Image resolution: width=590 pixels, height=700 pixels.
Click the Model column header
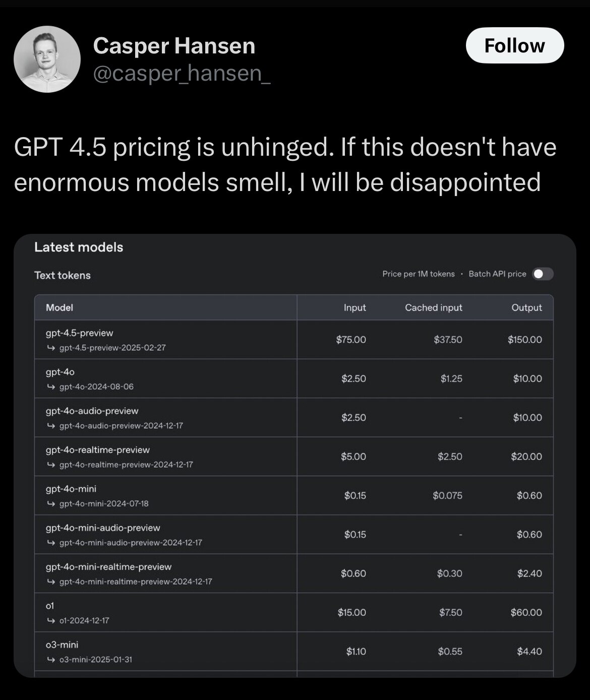pos(60,307)
